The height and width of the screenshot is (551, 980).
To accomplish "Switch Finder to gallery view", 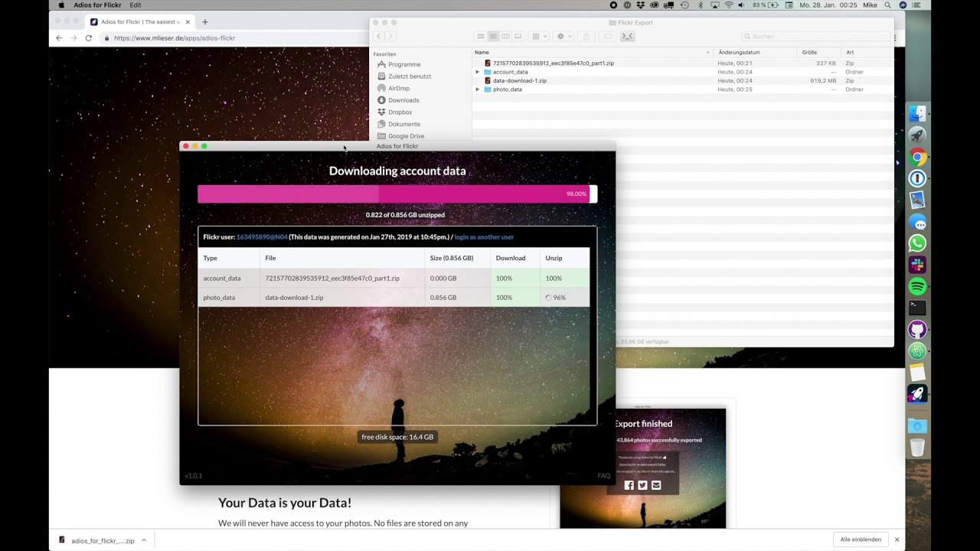I will point(518,36).
